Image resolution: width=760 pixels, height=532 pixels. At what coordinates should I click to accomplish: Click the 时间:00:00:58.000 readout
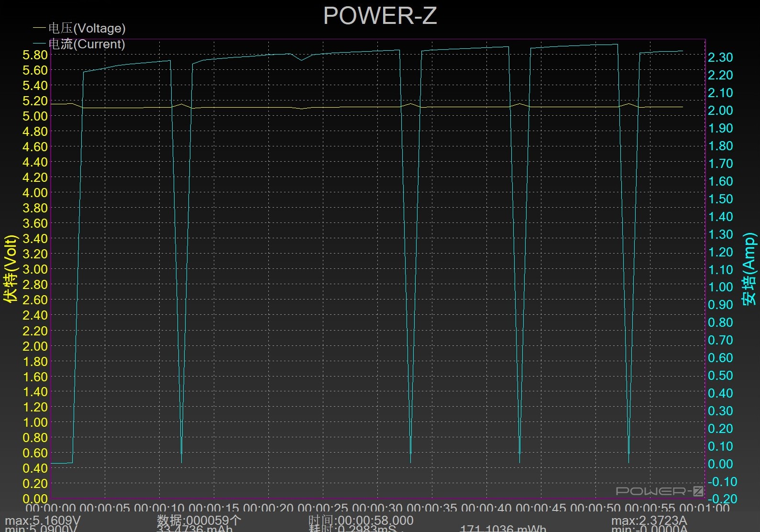tap(361, 520)
